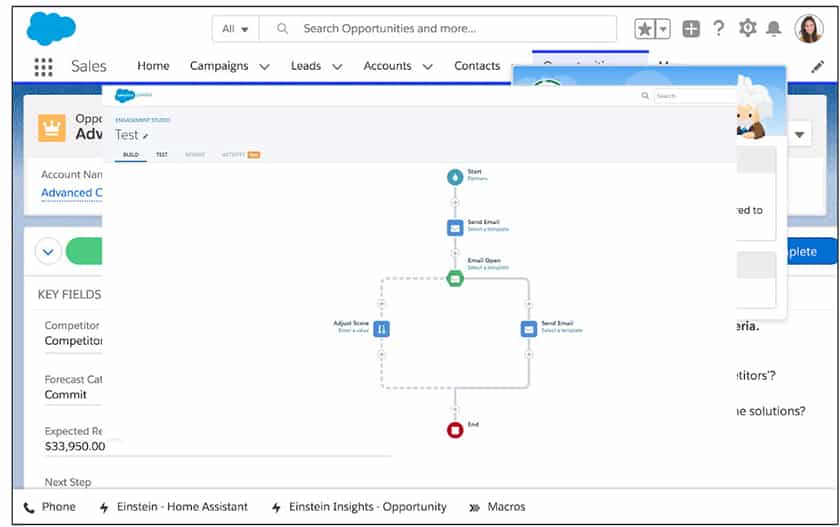Select the Adjust Score node icon
This screenshot has width=840, height=527.
tap(381, 329)
